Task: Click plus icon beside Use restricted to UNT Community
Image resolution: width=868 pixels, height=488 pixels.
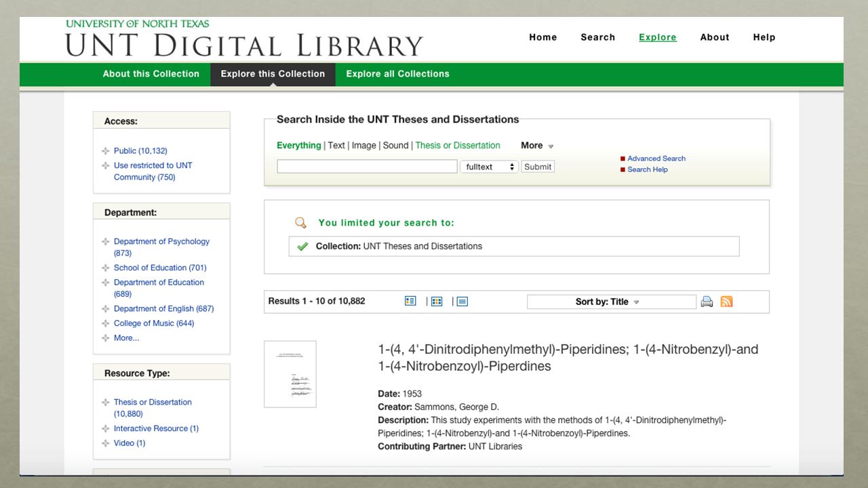Action: point(105,165)
